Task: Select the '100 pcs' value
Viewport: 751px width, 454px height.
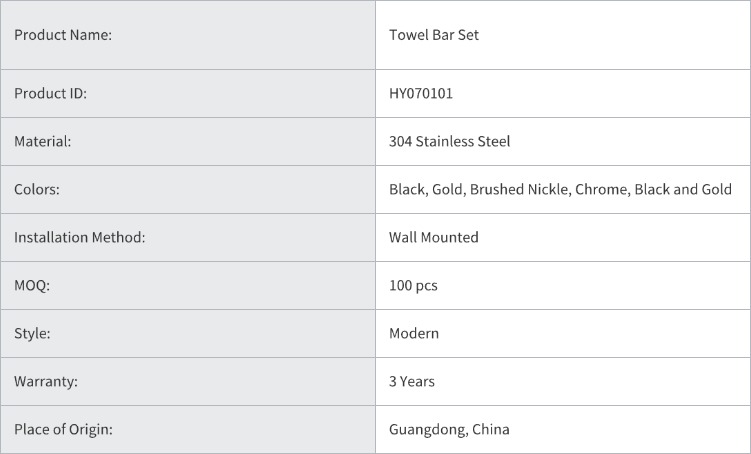Action: [413, 285]
